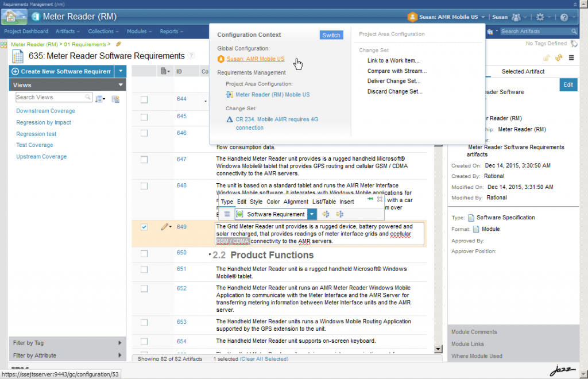Collapse the 2.2 Product Functions heading
This screenshot has width=588, height=379.
click(210, 254)
